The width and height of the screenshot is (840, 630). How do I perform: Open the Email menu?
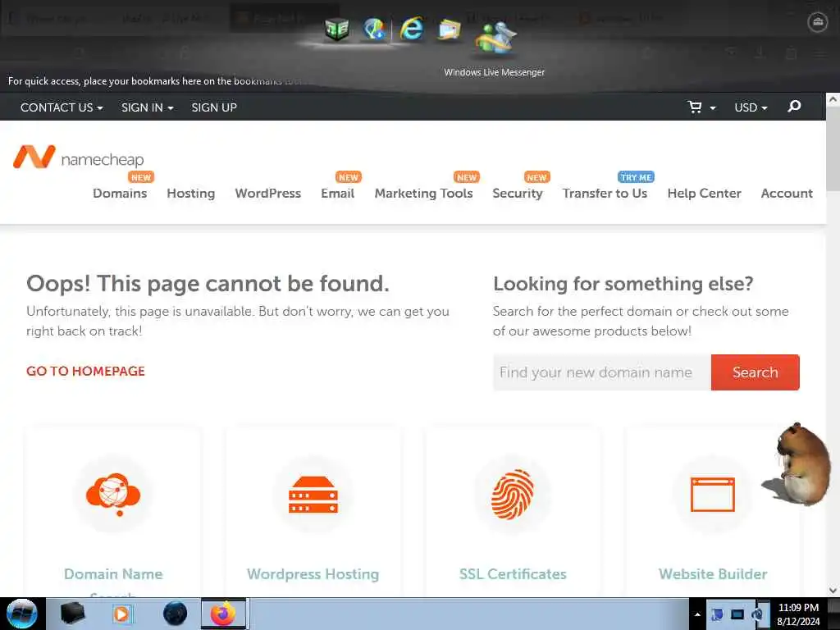[x=337, y=193]
